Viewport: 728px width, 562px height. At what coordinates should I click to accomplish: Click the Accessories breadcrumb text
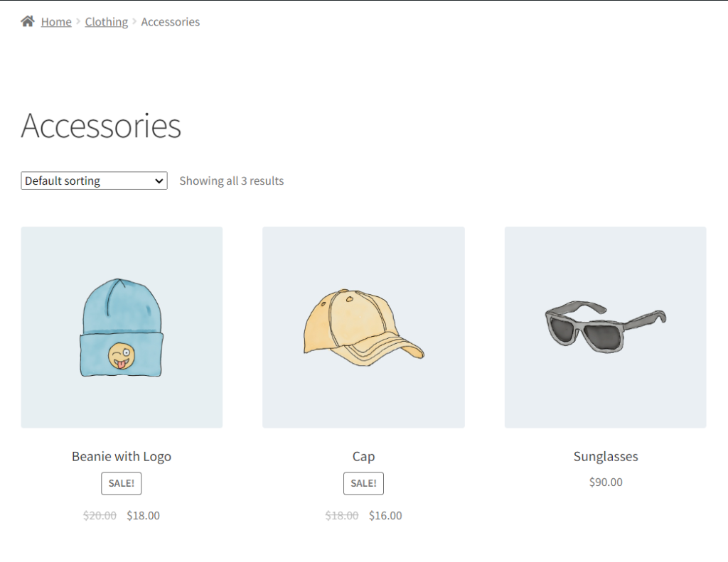[170, 22]
